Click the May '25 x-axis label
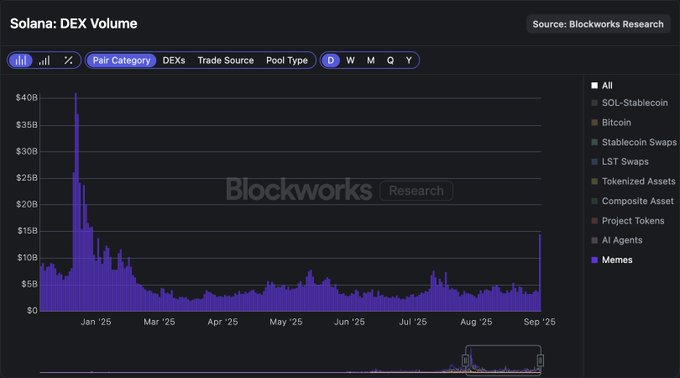The image size is (680, 378). click(286, 322)
